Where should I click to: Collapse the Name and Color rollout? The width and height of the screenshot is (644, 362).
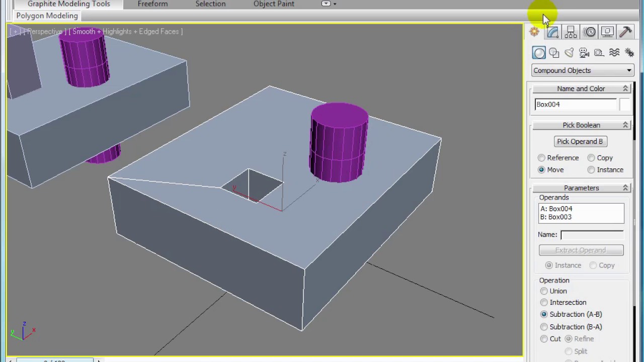click(x=581, y=88)
